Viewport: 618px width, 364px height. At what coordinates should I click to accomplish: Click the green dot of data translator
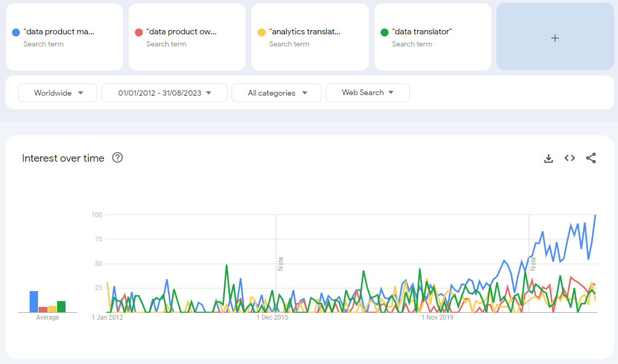coord(384,32)
